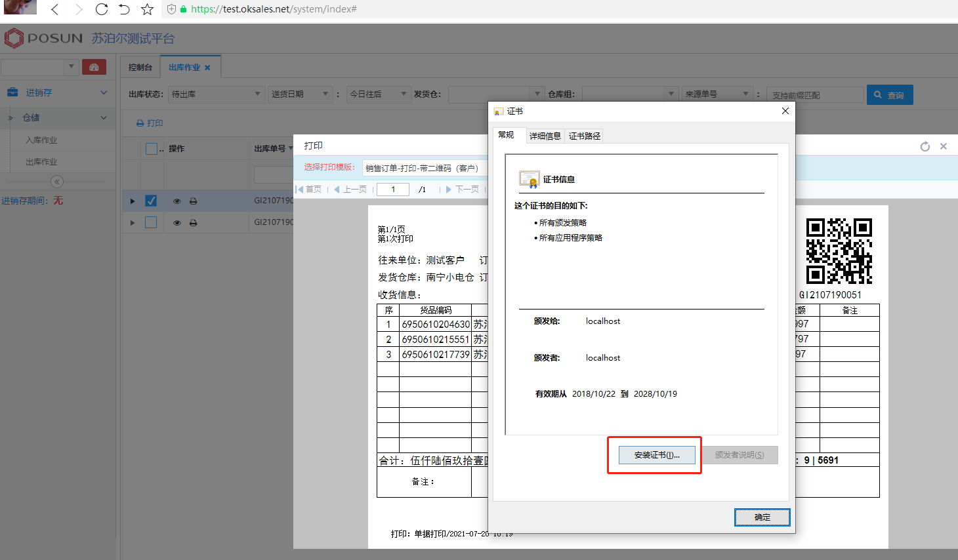Click the view eye icon in first row
Viewport: 958px width, 560px height.
point(177,201)
